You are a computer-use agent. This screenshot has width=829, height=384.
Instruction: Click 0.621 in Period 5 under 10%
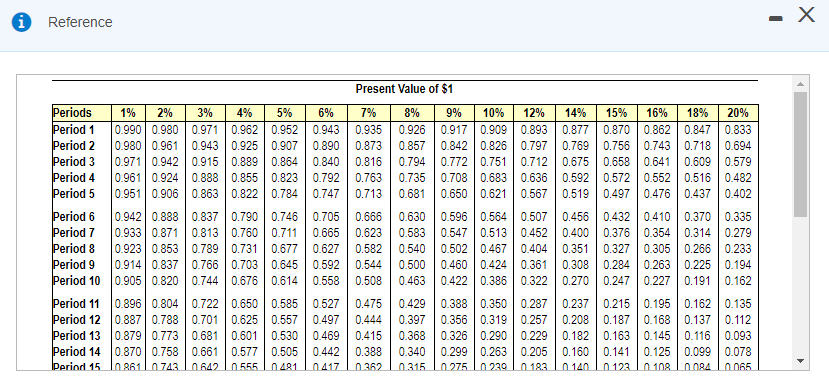(494, 194)
